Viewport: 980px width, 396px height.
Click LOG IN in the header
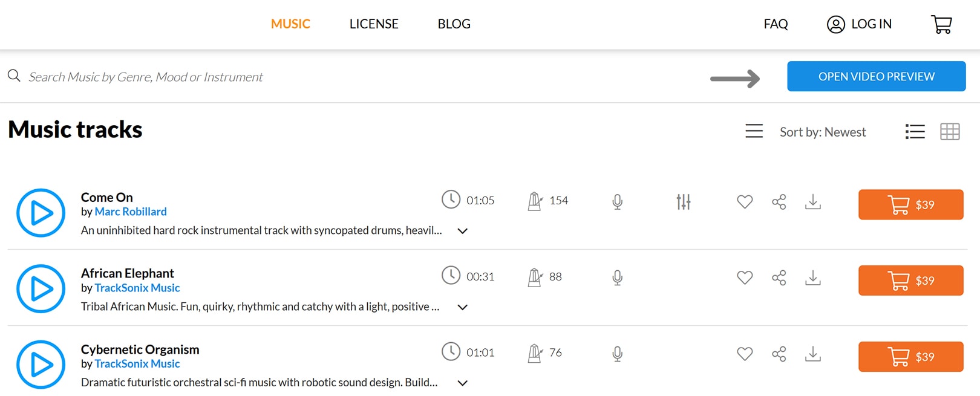tap(859, 24)
